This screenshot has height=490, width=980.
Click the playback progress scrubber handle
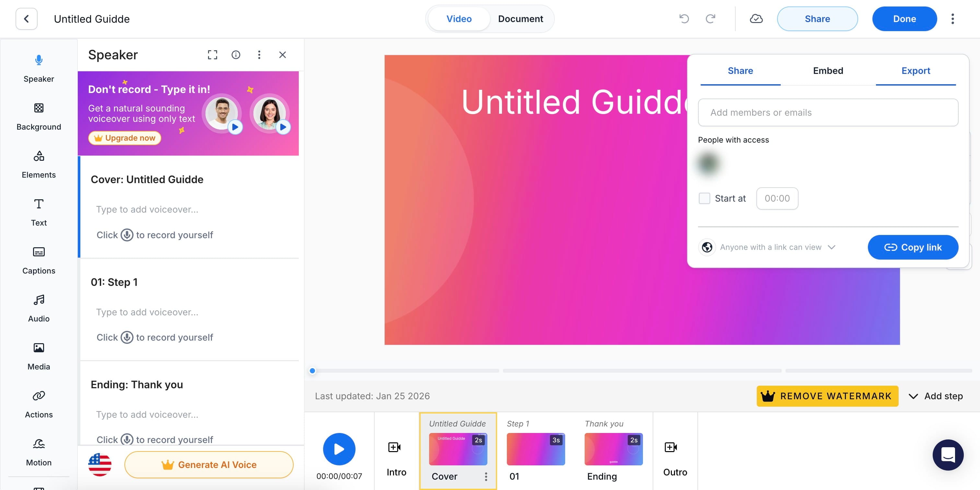pos(312,370)
